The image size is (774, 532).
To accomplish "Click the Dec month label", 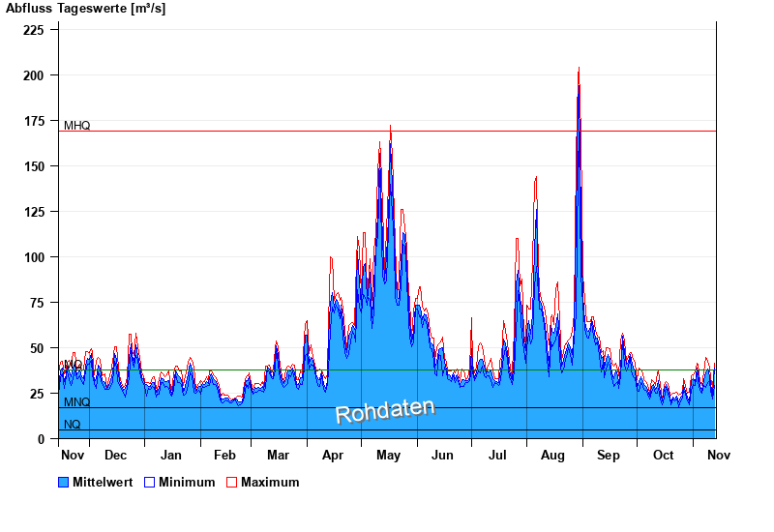I will 115,455.
